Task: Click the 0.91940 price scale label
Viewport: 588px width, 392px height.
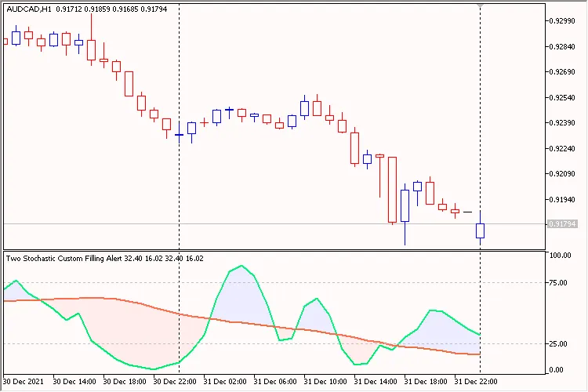Action: pyautogui.click(x=562, y=200)
